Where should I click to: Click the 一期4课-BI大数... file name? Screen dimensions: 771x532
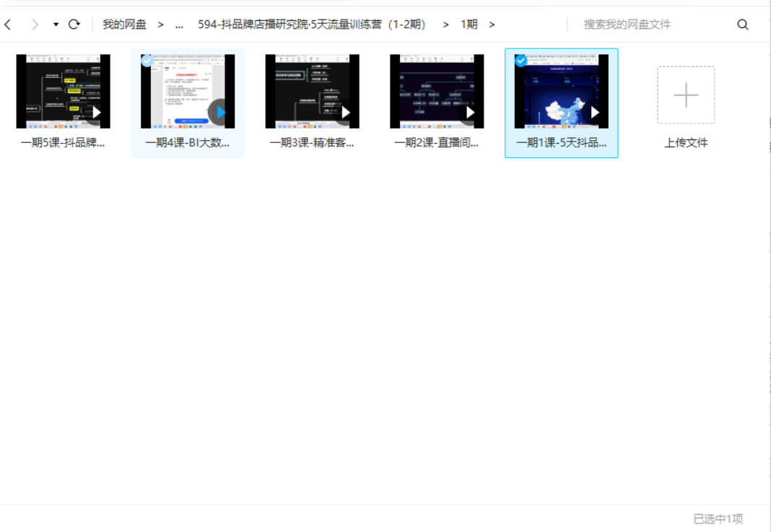(x=188, y=143)
